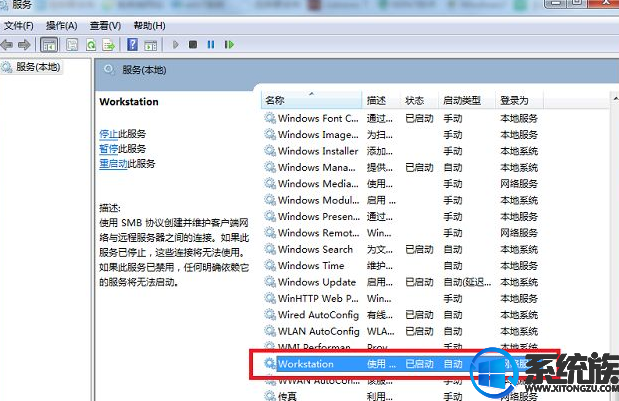Click the gear icon beside Wired AutoConfig

pyautogui.click(x=270, y=315)
